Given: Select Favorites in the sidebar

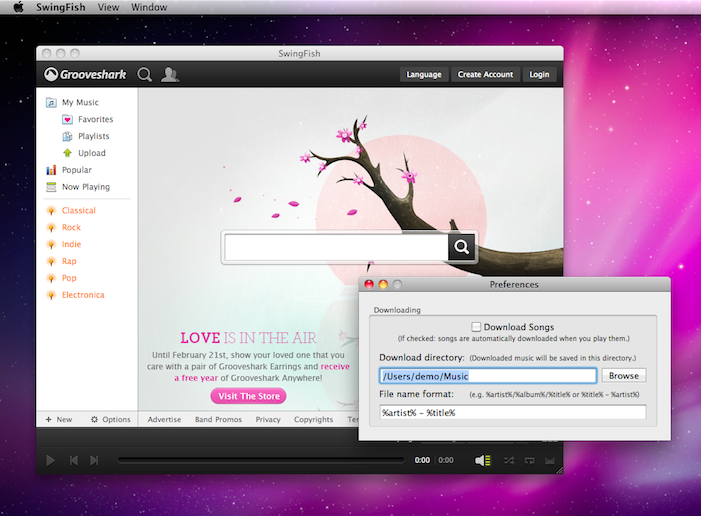Looking at the screenshot, I should (96, 119).
